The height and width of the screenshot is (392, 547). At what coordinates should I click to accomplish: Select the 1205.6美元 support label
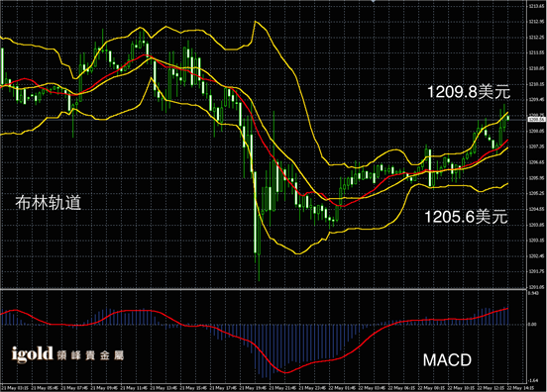(466, 217)
